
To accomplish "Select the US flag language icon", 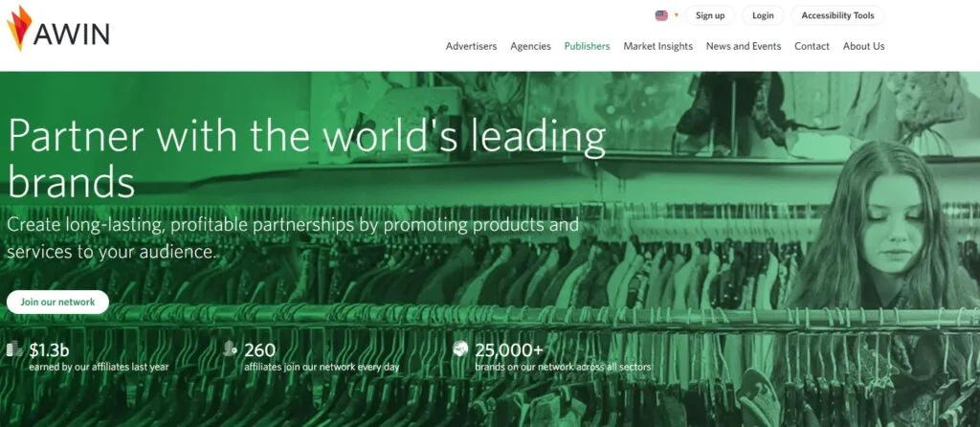I will [x=661, y=15].
